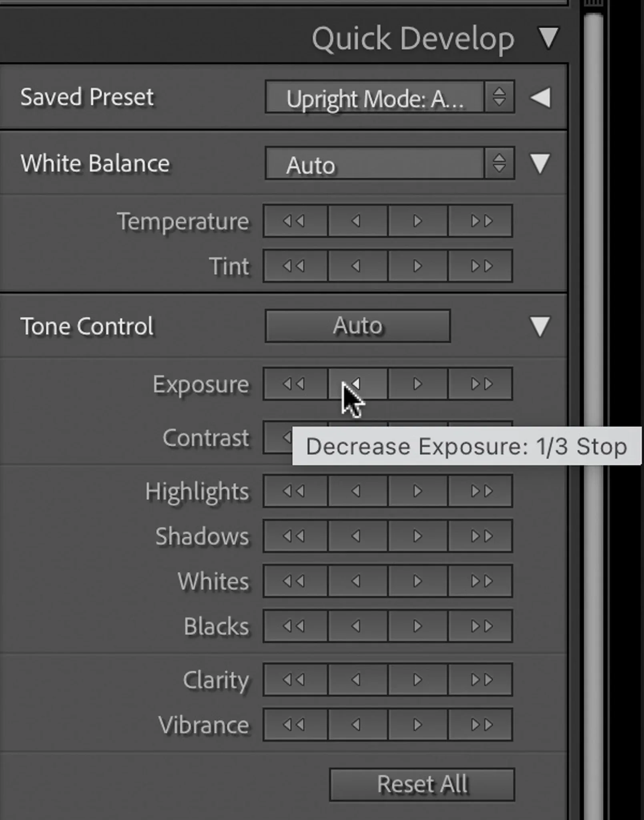Expand the Saved Preset section triangle
Image resolution: width=644 pixels, height=820 pixels.
point(540,98)
